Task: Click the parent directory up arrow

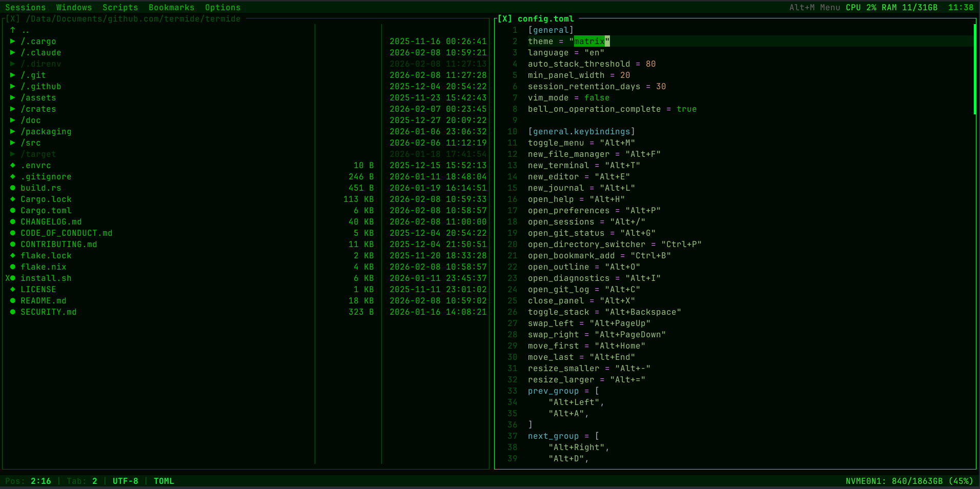Action: click(x=12, y=30)
